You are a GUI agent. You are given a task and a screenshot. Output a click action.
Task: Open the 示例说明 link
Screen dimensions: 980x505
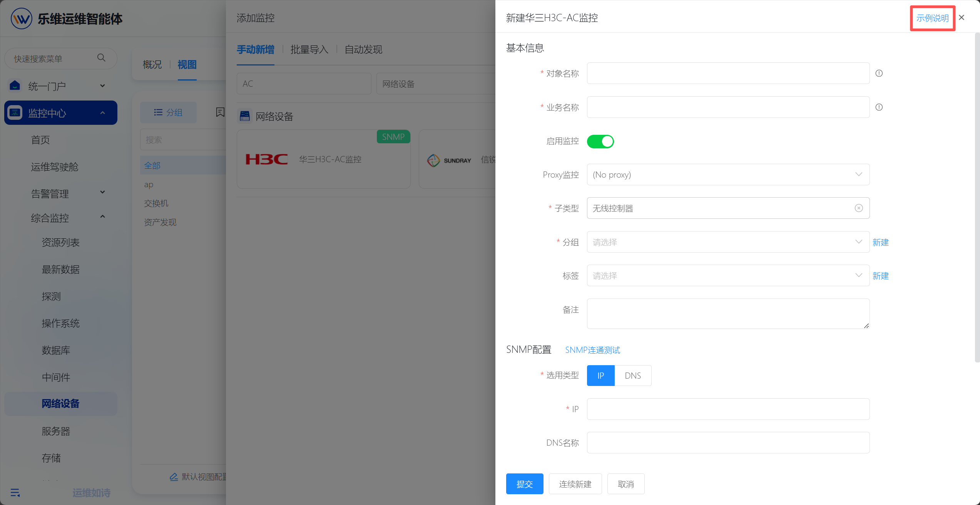pyautogui.click(x=932, y=18)
